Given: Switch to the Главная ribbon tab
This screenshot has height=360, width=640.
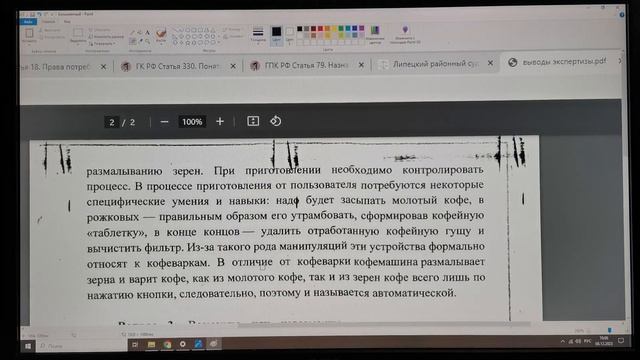Looking at the screenshot, I should coord(49,22).
